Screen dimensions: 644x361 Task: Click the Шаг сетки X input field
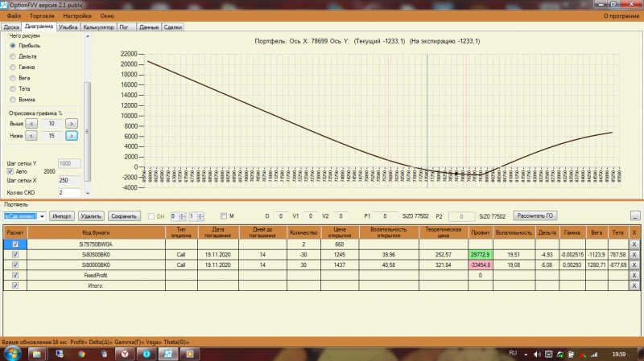(x=69, y=180)
